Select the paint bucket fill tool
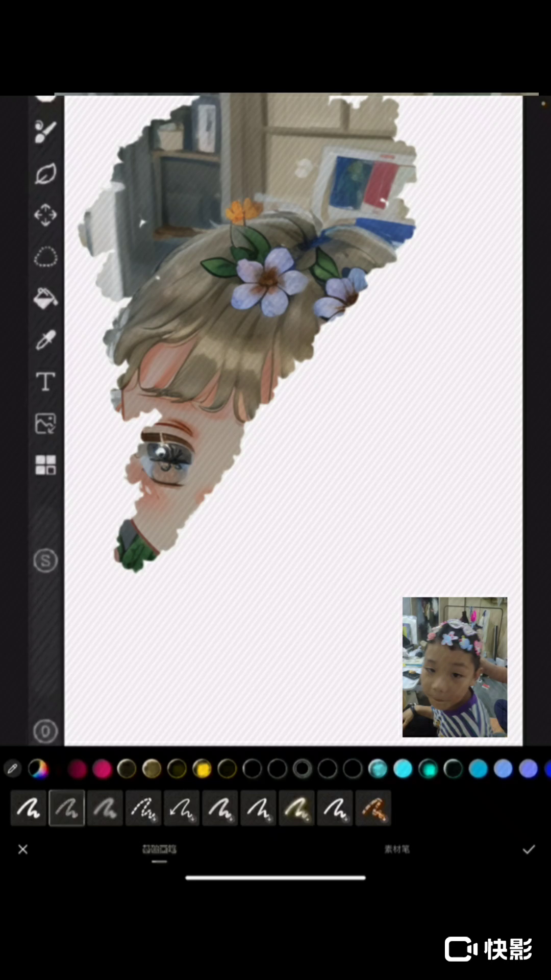This screenshot has width=551, height=980. (45, 299)
